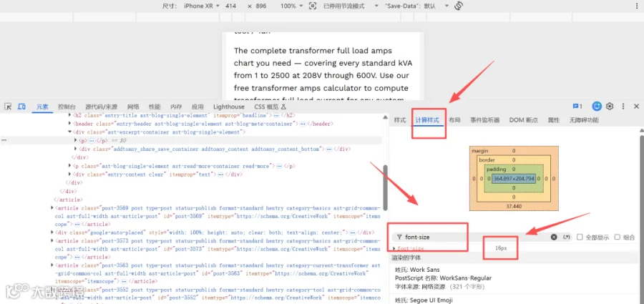Click the p ast-read-more-container element line
This screenshot has height=304, width=644.
(181, 166)
